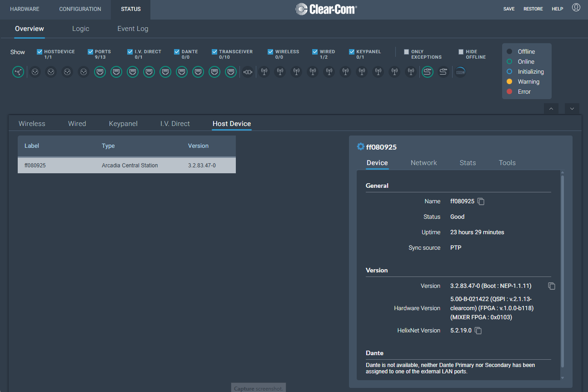Toggle the HIDE OFFLINE option

click(461, 52)
